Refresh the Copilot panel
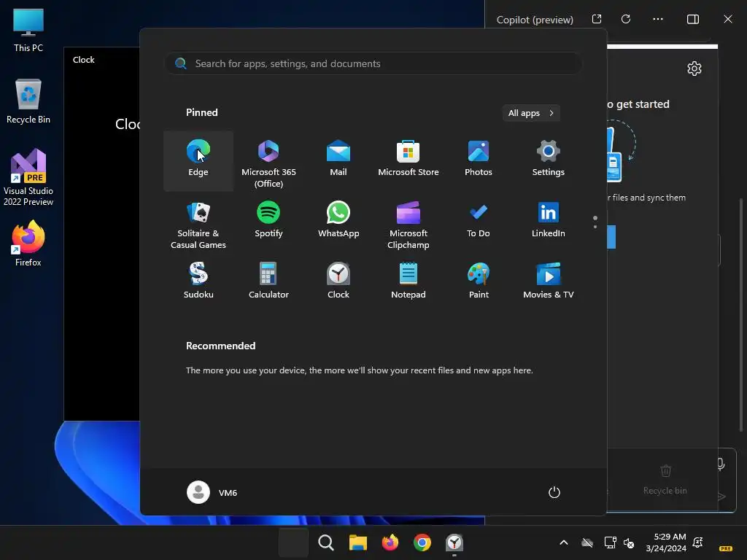The width and height of the screenshot is (747, 560). (626, 19)
